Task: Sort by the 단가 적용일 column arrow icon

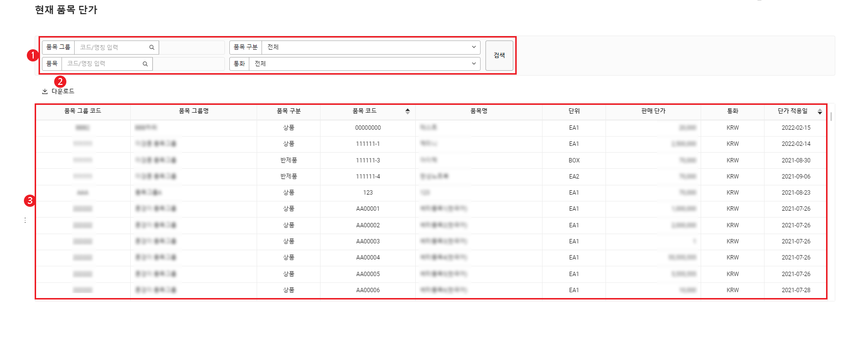Action: [x=820, y=112]
